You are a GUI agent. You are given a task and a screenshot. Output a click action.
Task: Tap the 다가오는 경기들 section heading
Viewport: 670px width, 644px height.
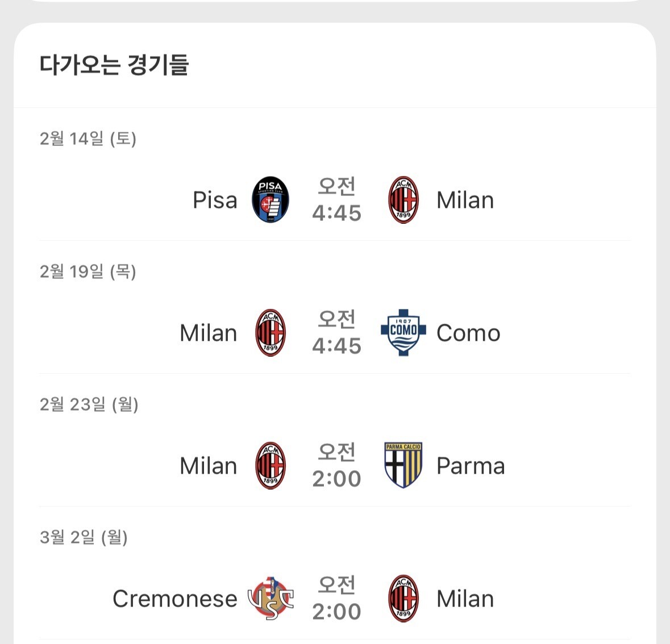click(114, 65)
